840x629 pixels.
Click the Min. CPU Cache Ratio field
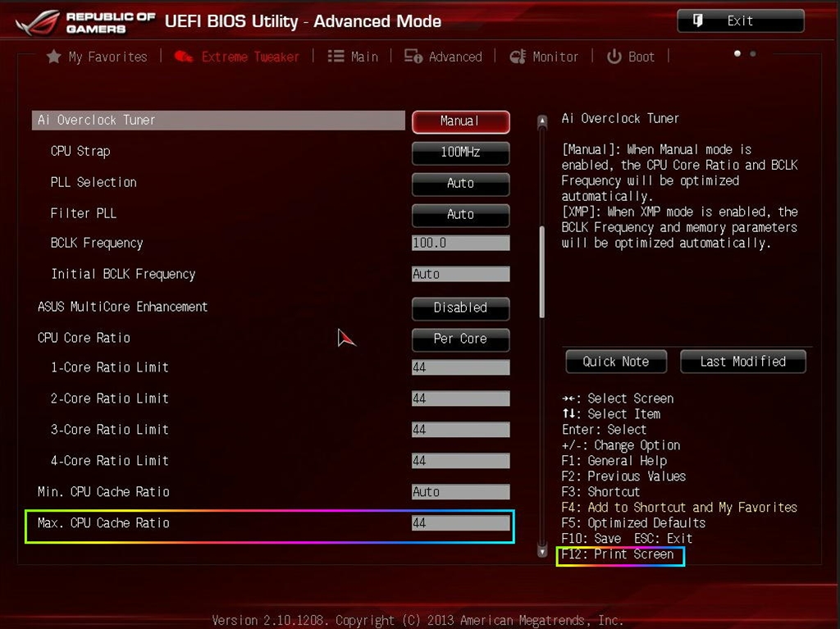461,491
